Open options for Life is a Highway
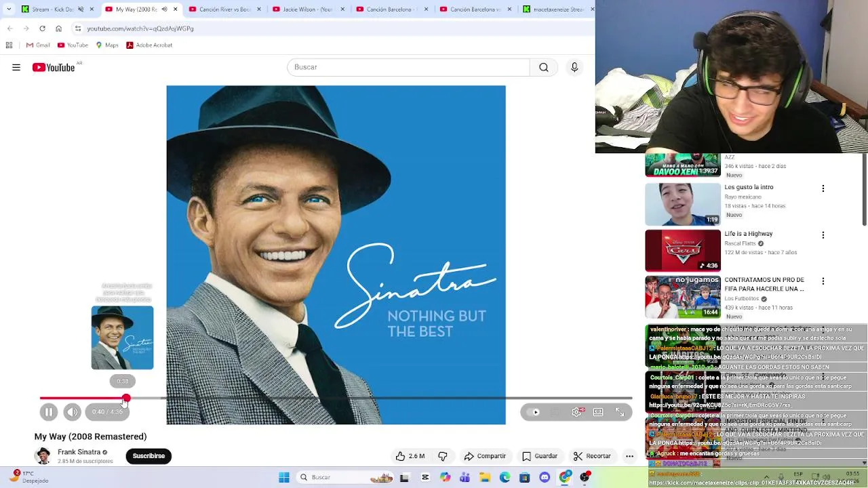Viewport: 868px width, 488px height. pos(823,235)
